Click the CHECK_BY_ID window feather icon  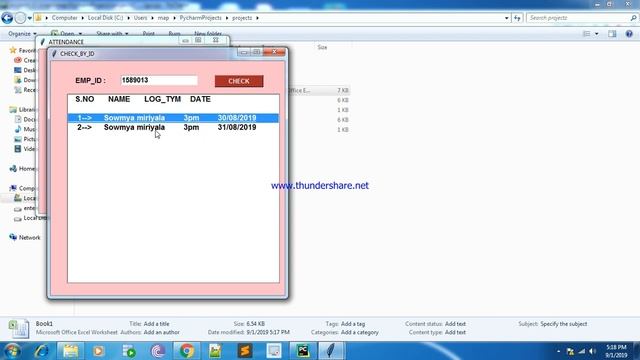(x=54, y=53)
